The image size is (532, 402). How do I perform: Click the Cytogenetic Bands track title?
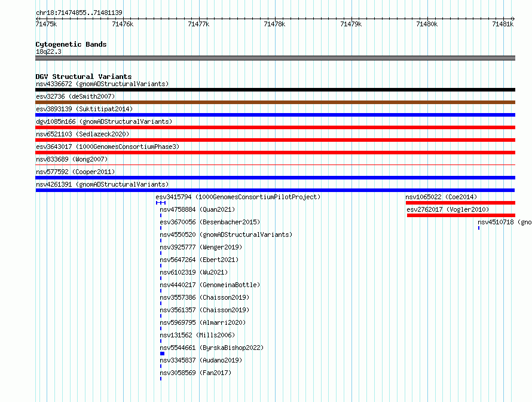(x=71, y=44)
